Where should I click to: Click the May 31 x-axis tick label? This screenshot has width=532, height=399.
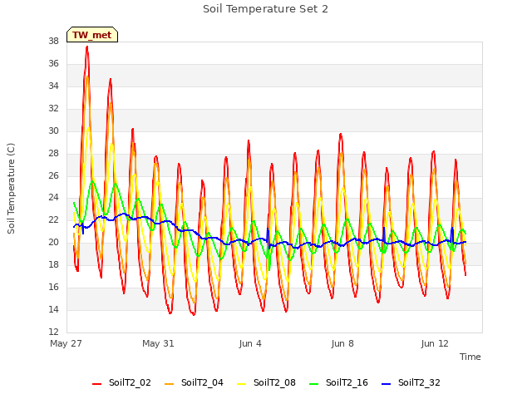pos(158,343)
